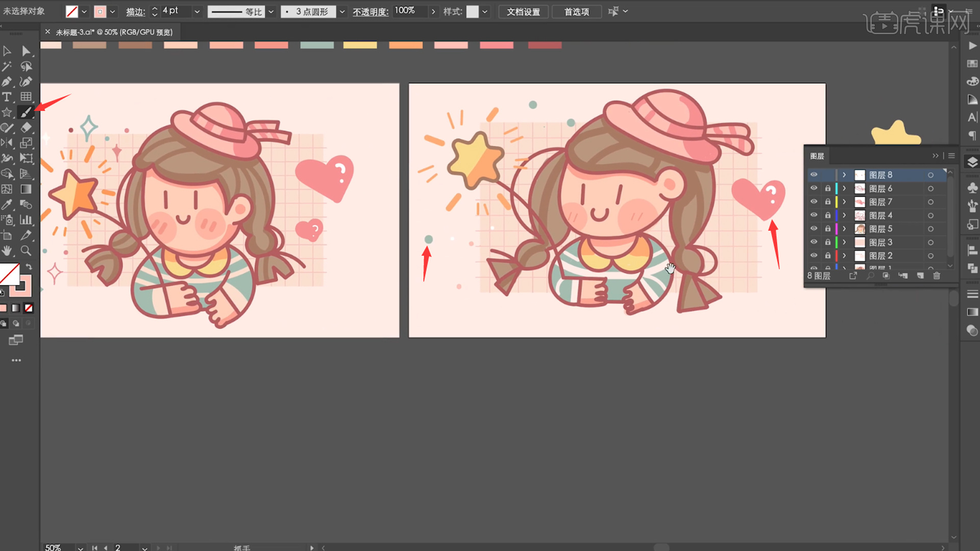
Task: Open 首选项 preferences button
Action: tap(576, 12)
